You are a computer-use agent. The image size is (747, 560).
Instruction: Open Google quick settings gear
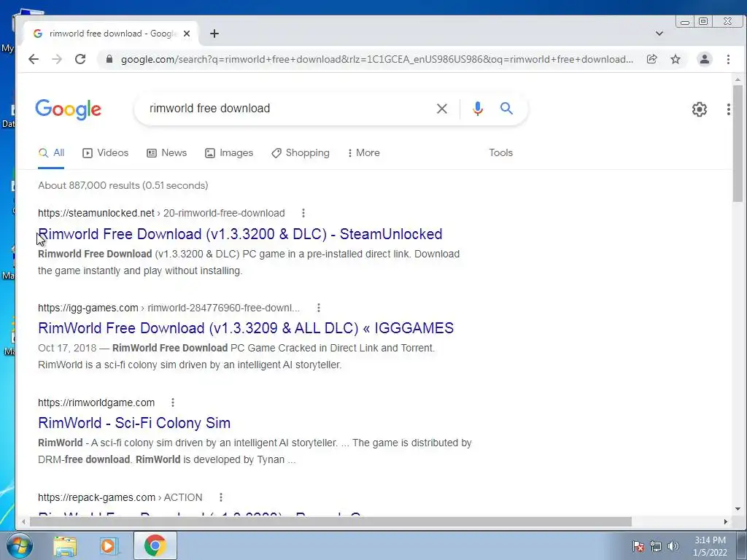[x=700, y=109]
